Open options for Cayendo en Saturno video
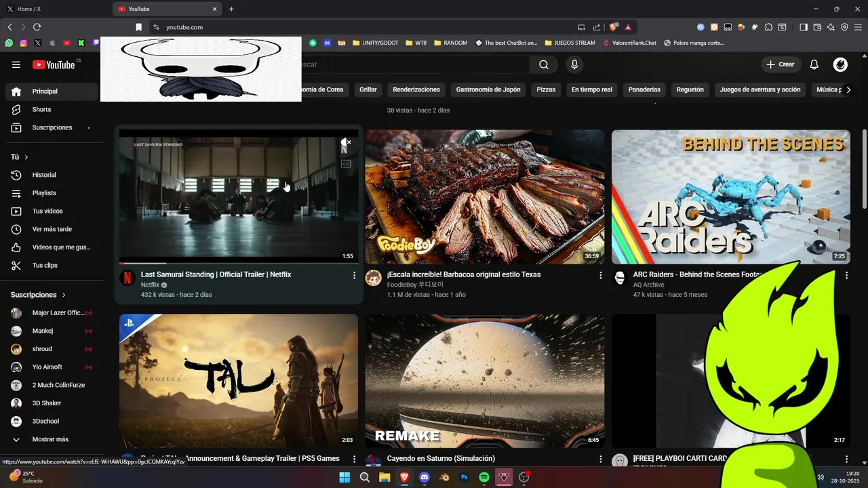The image size is (868, 488). coord(600,459)
